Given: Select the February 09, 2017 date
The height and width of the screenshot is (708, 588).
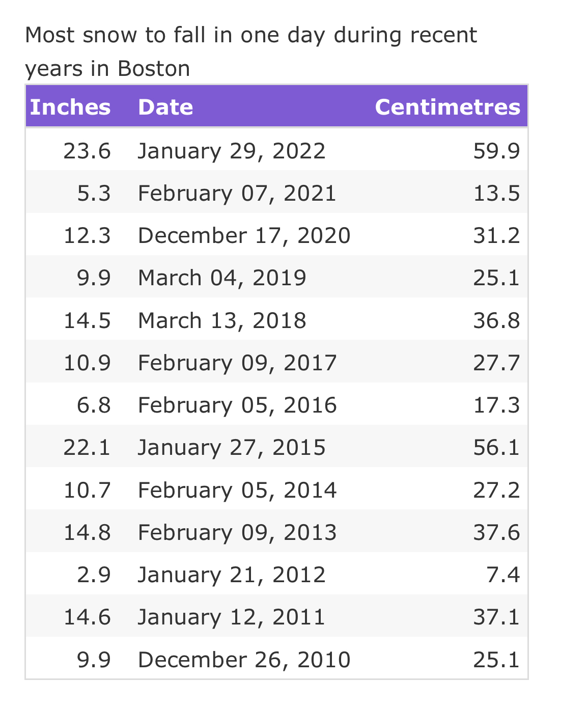Looking at the screenshot, I should click(x=237, y=363).
